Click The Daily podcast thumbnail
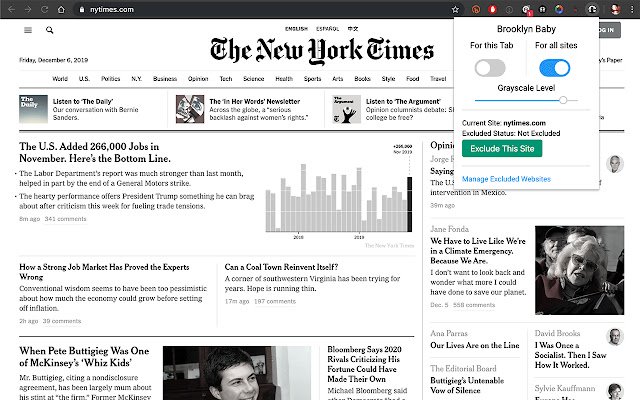This screenshot has height=400, width=640. [x=33, y=109]
